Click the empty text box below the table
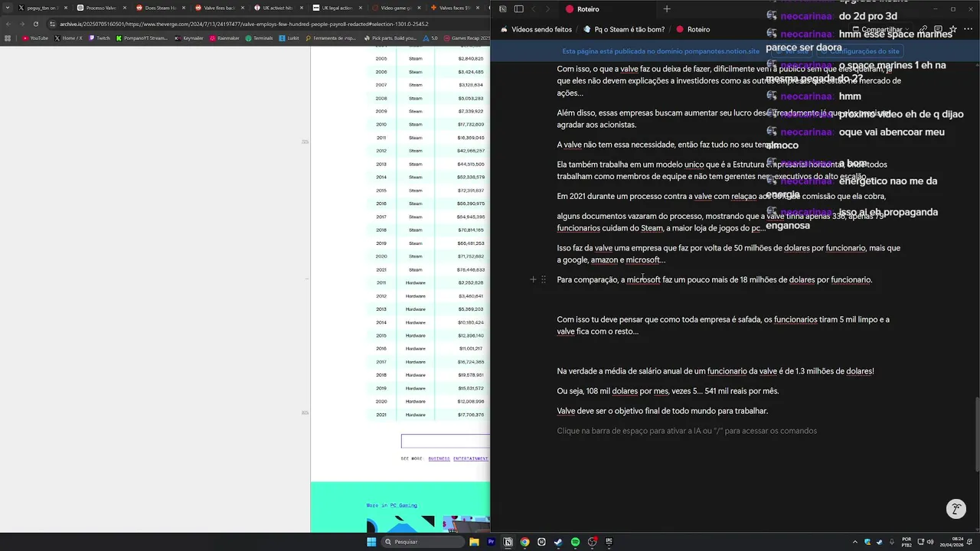 click(x=446, y=442)
